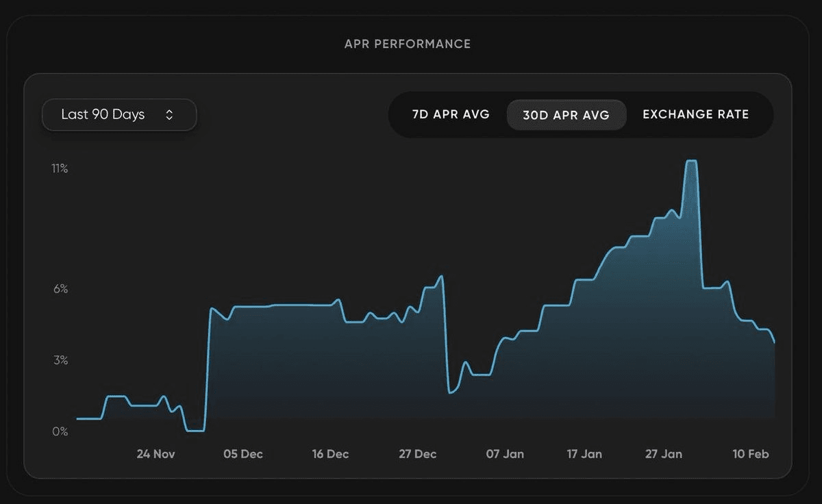
Task: Click the APR PERFORMANCE heading
Action: pyautogui.click(x=408, y=44)
